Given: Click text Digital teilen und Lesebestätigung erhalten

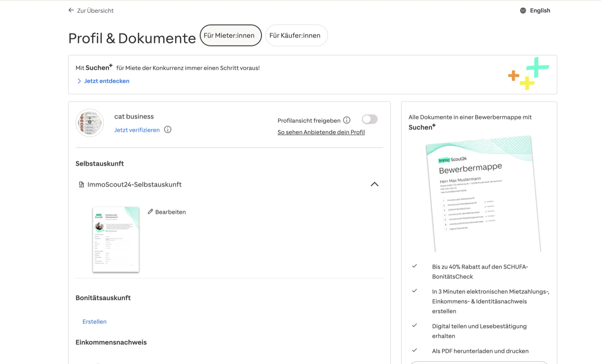Looking at the screenshot, I should [480, 331].
